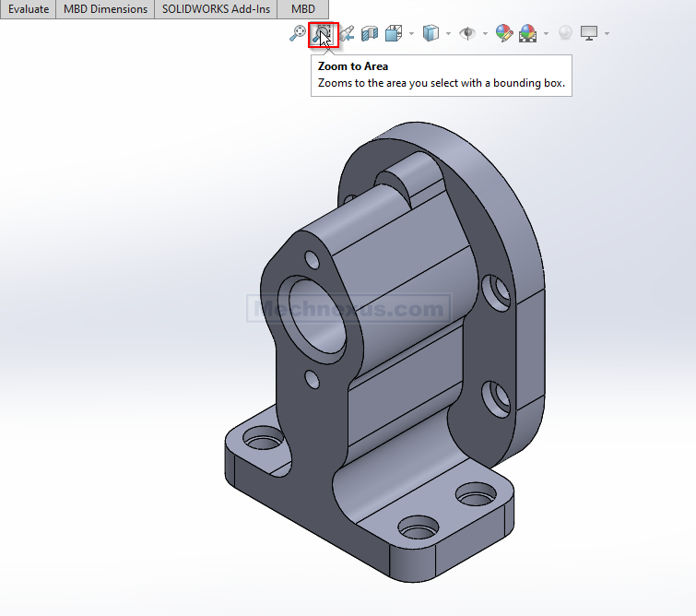696x616 pixels.
Task: Click the View Settings monitor icon
Action: 589,34
